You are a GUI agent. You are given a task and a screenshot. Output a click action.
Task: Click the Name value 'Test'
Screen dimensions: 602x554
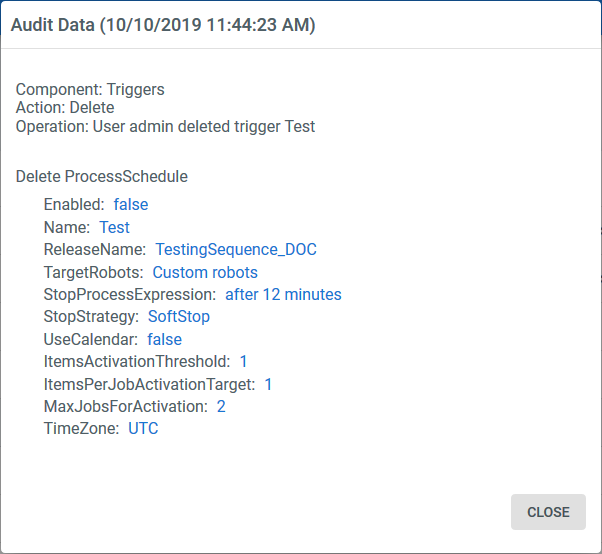115,227
